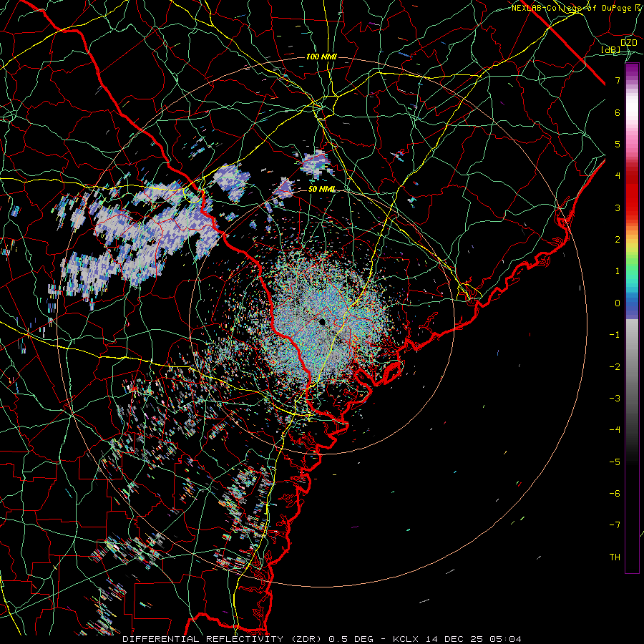Click the 50 NMI range ring label
Viewport: 644px width, 644px height.
pyautogui.click(x=322, y=189)
